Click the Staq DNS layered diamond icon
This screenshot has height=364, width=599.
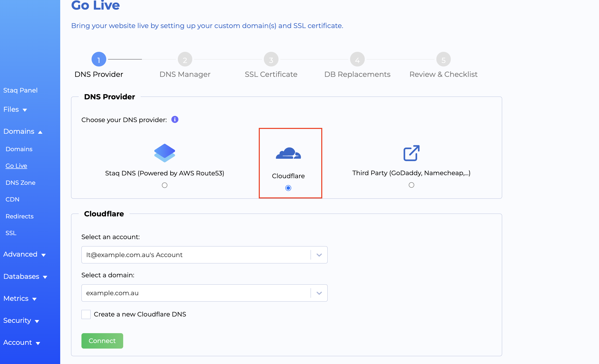point(164,153)
